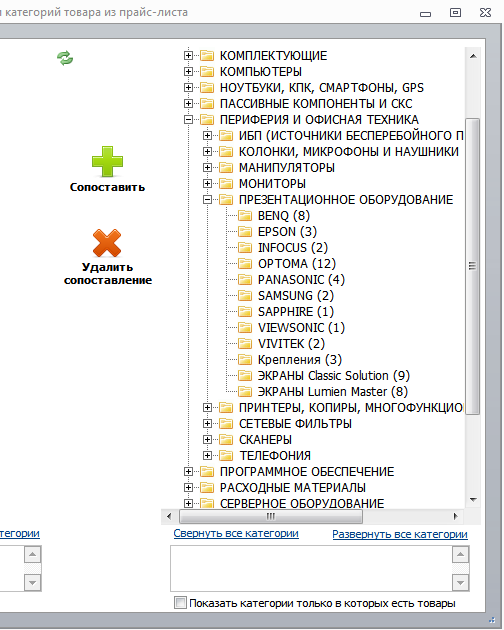Viewport: 504px width, 630px height.
Task: Select ЭКРАНЫ Lumien Master (8) category
Action: (x=333, y=392)
